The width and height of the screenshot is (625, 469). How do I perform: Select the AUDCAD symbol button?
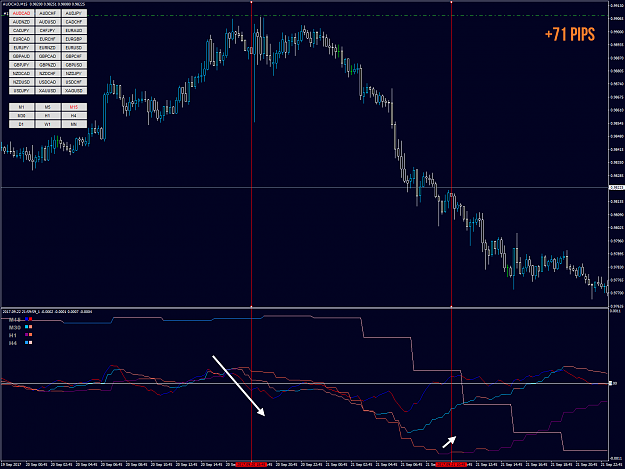tap(21, 14)
